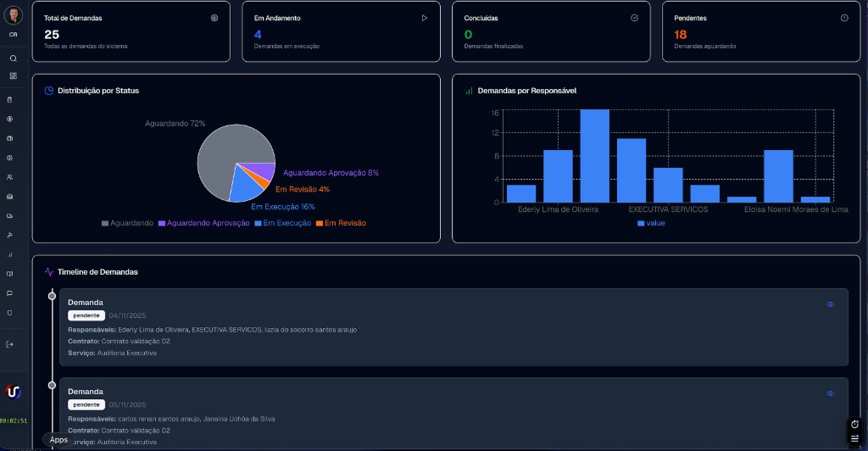
Task: Click the bar above EXECUTIVA SERVICOS label
Action: pos(668,186)
